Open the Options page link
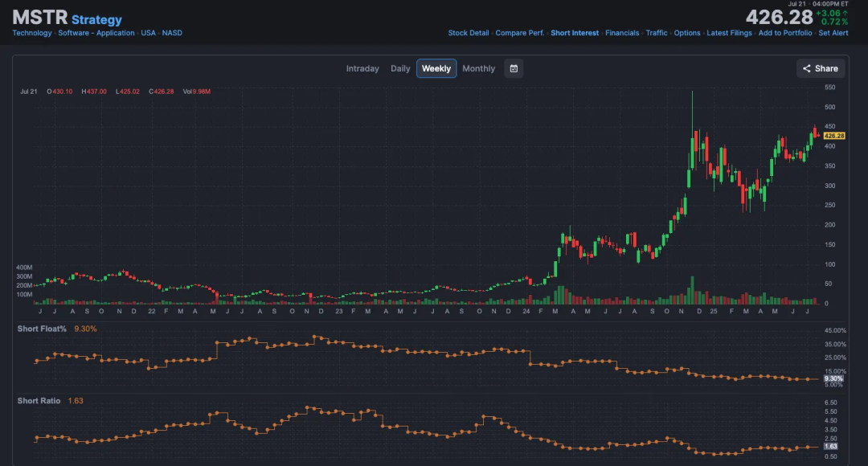 pyautogui.click(x=687, y=33)
